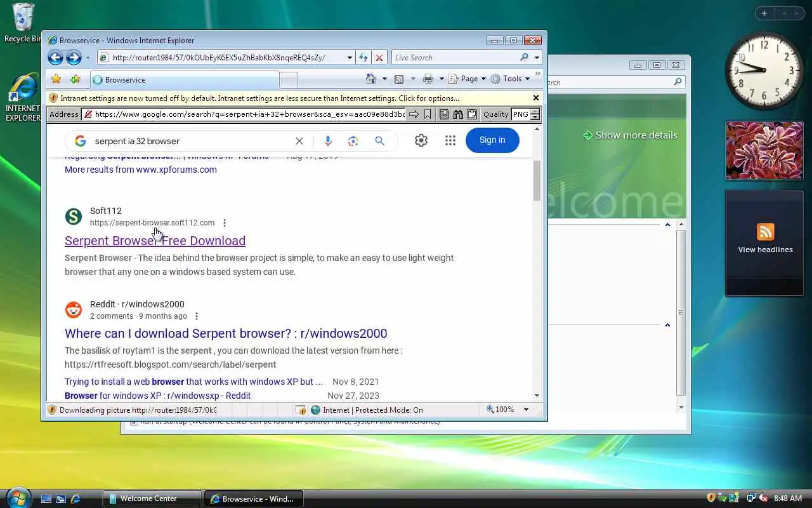Click the Google Lens image search icon
This screenshot has height=508, width=812.
pos(353,141)
